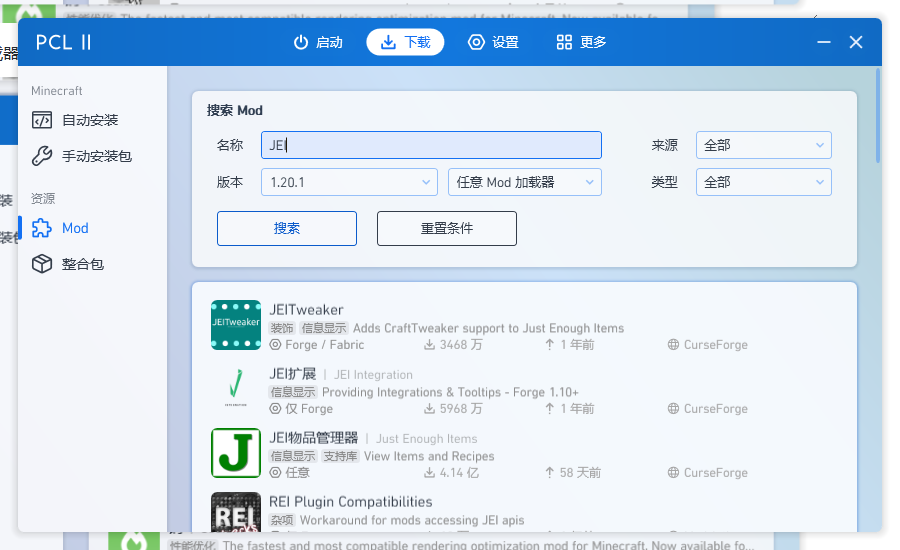This screenshot has height=550, width=900.
Task: Select 手动安装包 wrench entry
Action: pos(96,156)
